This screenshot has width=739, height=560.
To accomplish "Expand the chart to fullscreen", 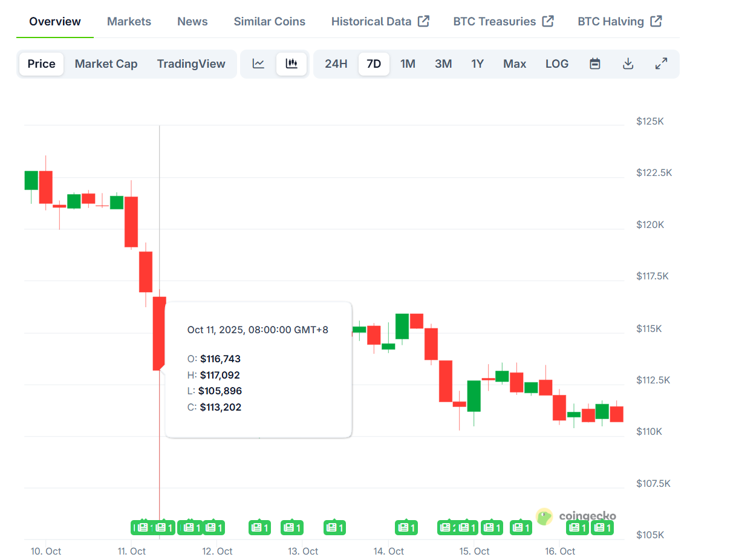I will pyautogui.click(x=661, y=63).
